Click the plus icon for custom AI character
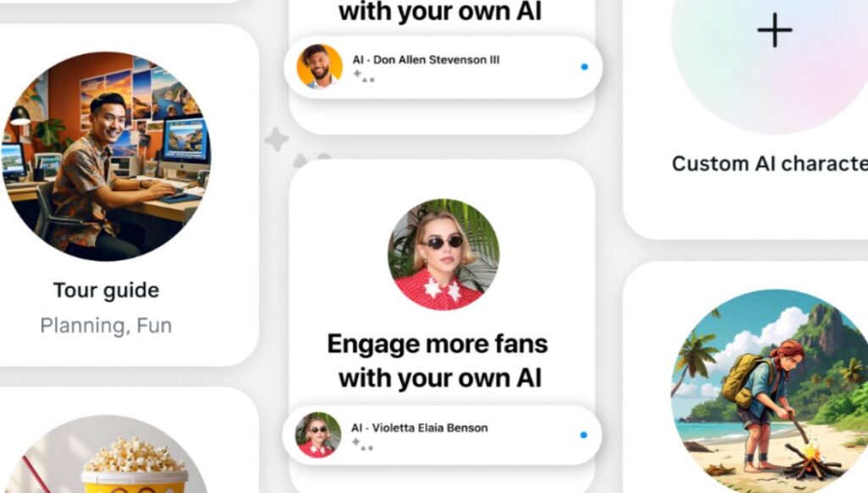Viewport: 868px width, 493px height. 775,30
